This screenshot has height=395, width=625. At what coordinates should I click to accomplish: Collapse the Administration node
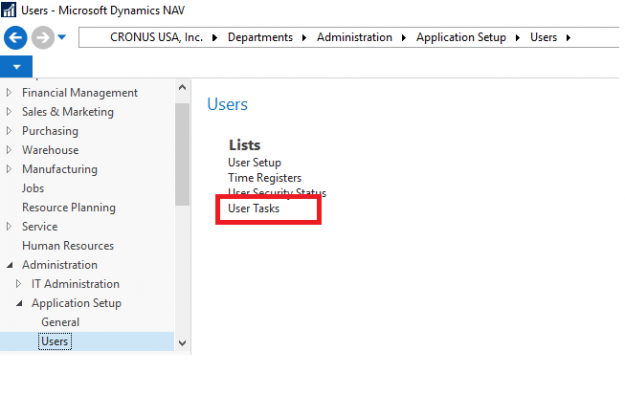click(x=10, y=265)
